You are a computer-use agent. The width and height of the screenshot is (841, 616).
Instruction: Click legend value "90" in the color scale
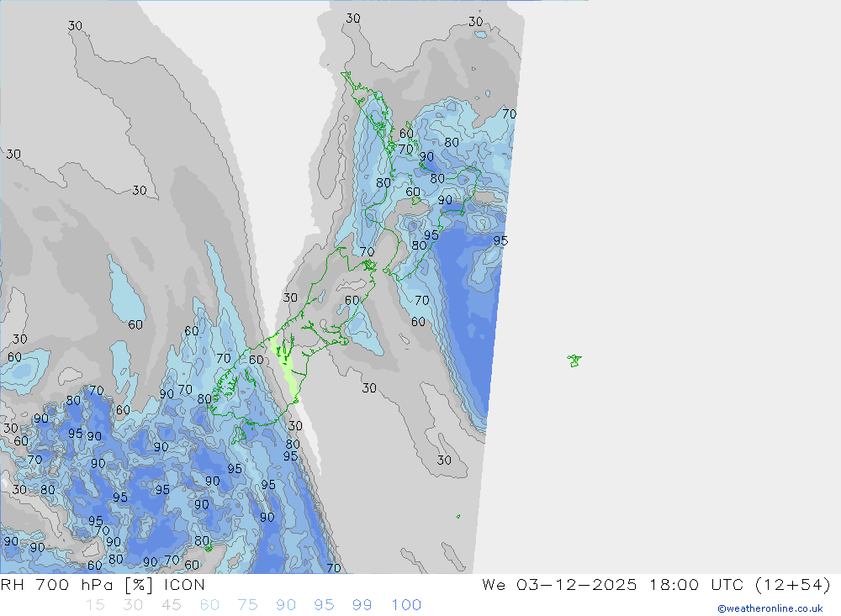tap(286, 605)
